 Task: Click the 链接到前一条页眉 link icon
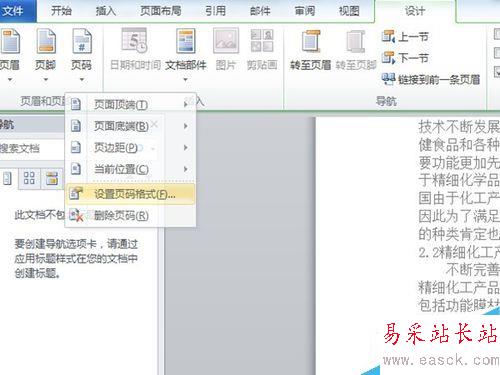pyautogui.click(x=388, y=79)
